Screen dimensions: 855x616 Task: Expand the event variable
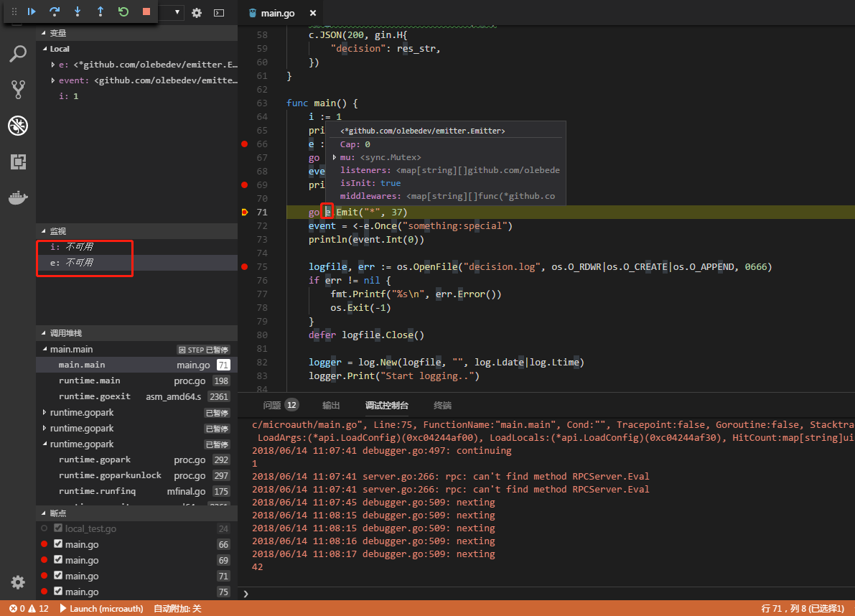coord(53,80)
